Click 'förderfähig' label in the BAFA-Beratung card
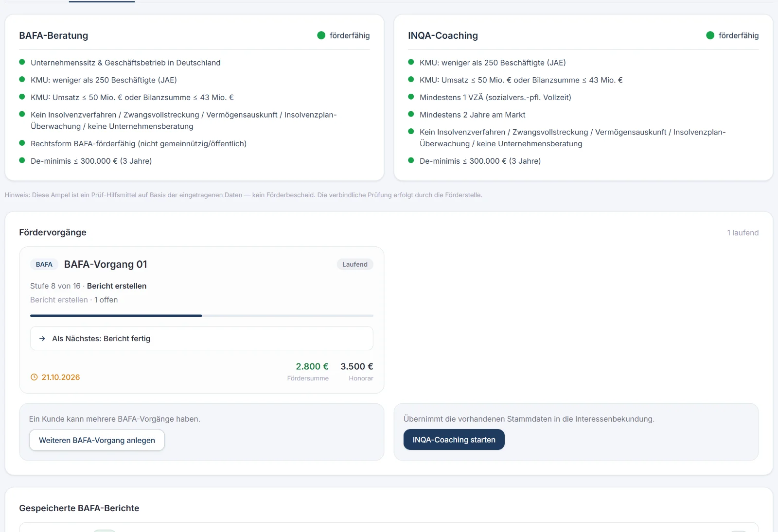The height and width of the screenshot is (532, 778). [350, 35]
